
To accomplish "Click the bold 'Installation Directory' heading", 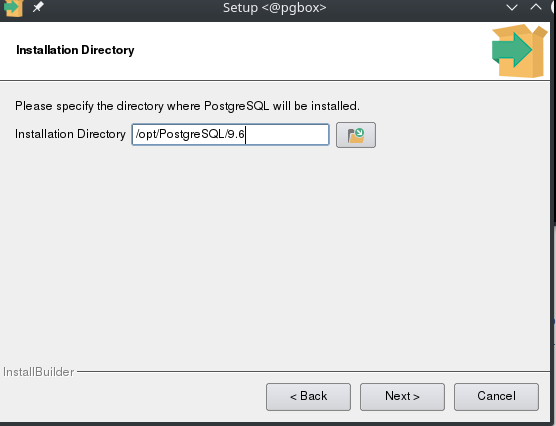I will (75, 50).
